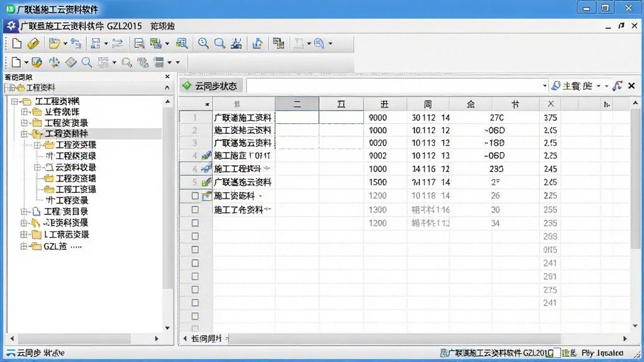Open the search combo box dropdown arrow
Image resolution: width=644 pixels, height=362 pixels.
coord(545,85)
